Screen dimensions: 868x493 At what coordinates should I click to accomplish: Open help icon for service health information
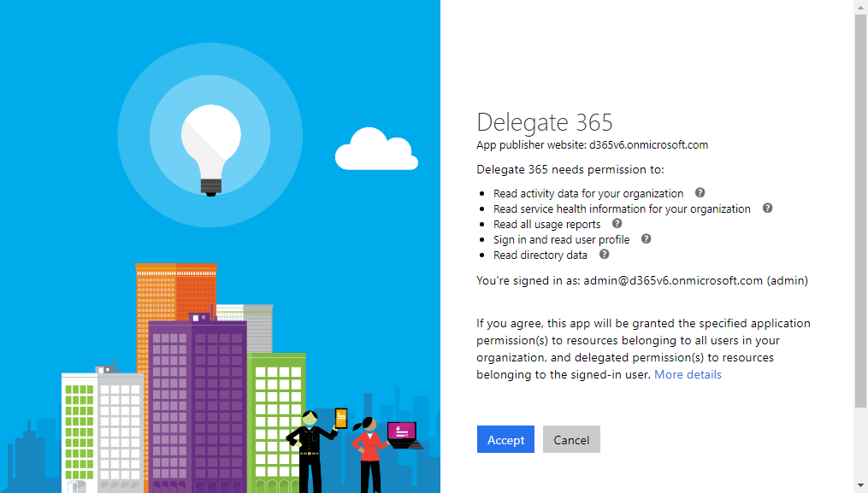tap(767, 208)
